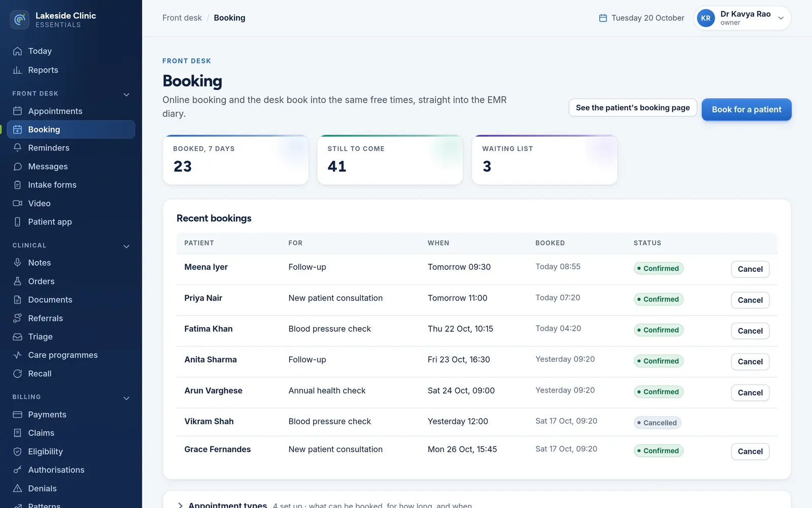Cancel Fatima Khan's booking
The width and height of the screenshot is (812, 508).
pyautogui.click(x=750, y=331)
